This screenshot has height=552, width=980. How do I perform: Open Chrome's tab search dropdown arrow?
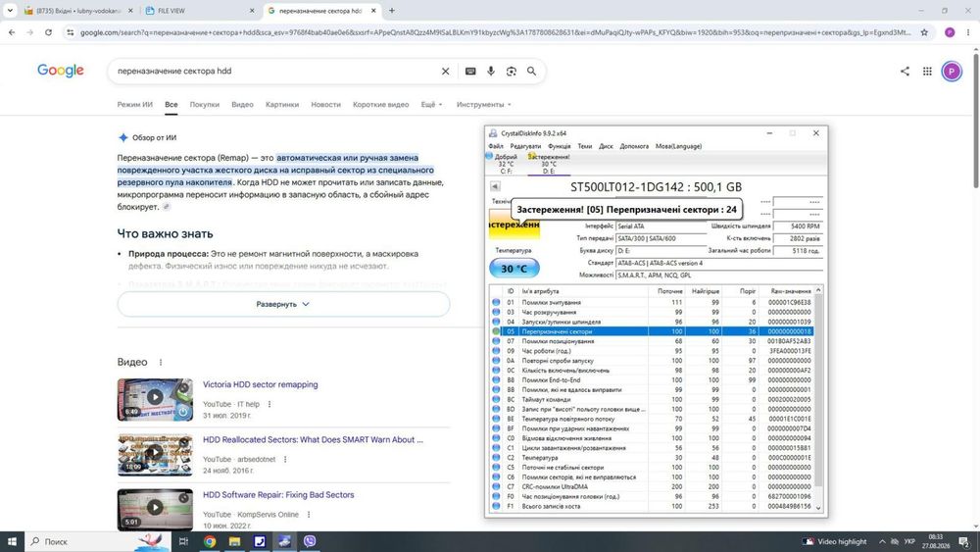tap(10, 11)
